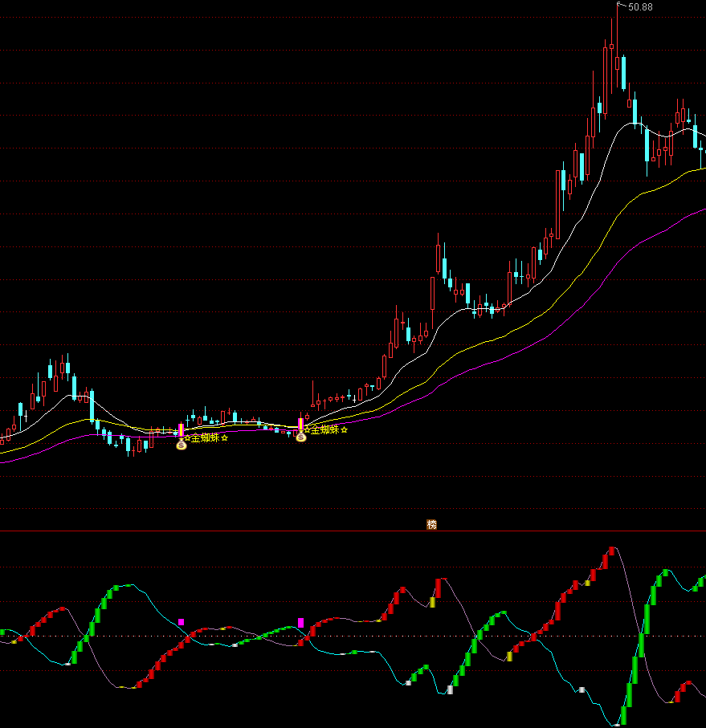Image resolution: width=706 pixels, height=728 pixels.
Task: Click the left 金蜘蛛 signal text
Action: 205,437
